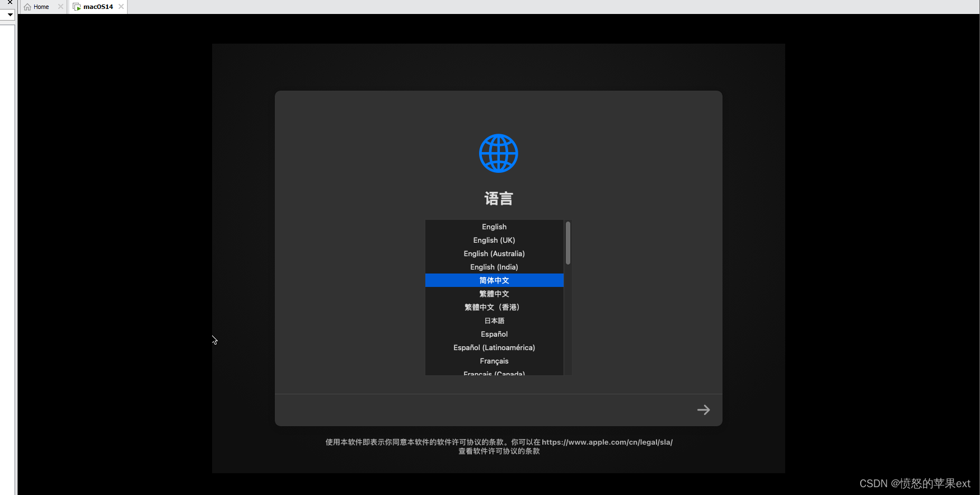
Task: Select Español (Latinoamérica) language
Action: pyautogui.click(x=494, y=347)
